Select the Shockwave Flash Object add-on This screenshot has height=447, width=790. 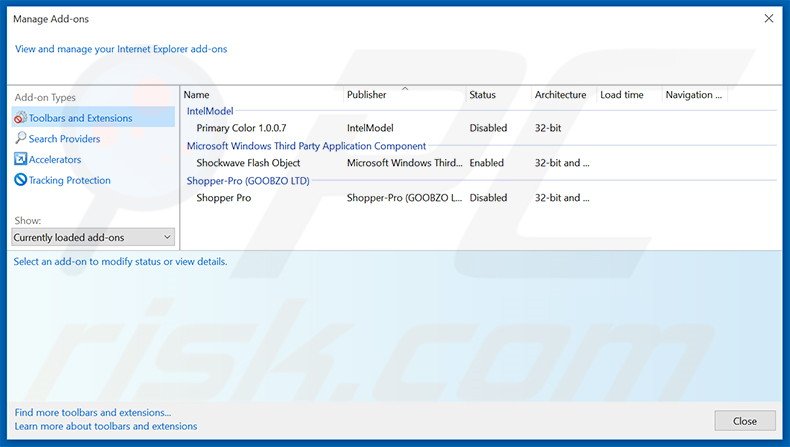tap(248, 163)
